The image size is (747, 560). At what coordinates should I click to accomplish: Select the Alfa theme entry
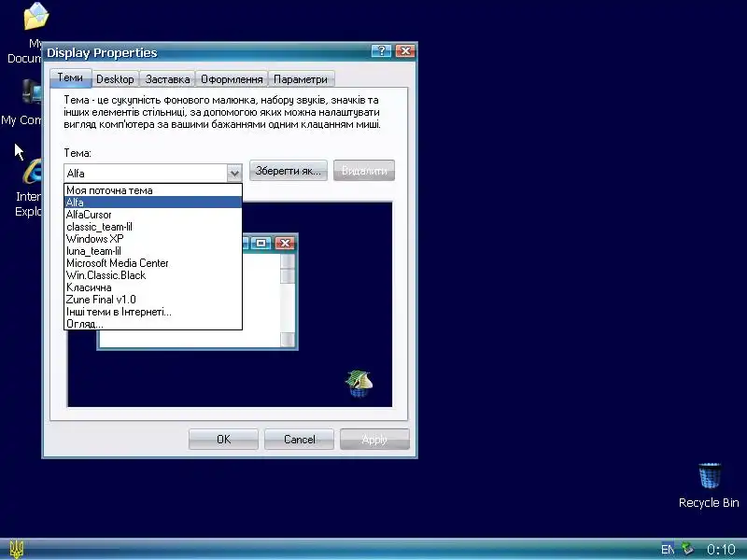[x=153, y=203]
